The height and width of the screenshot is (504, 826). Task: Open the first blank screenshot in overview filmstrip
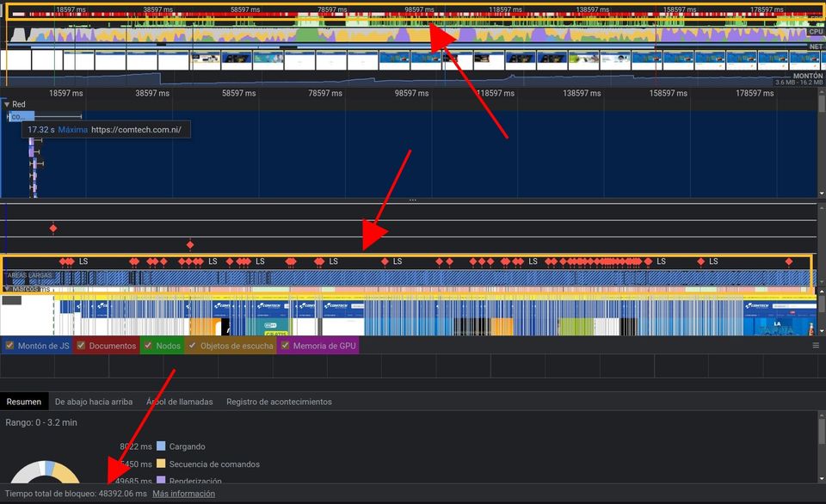pos(15,60)
